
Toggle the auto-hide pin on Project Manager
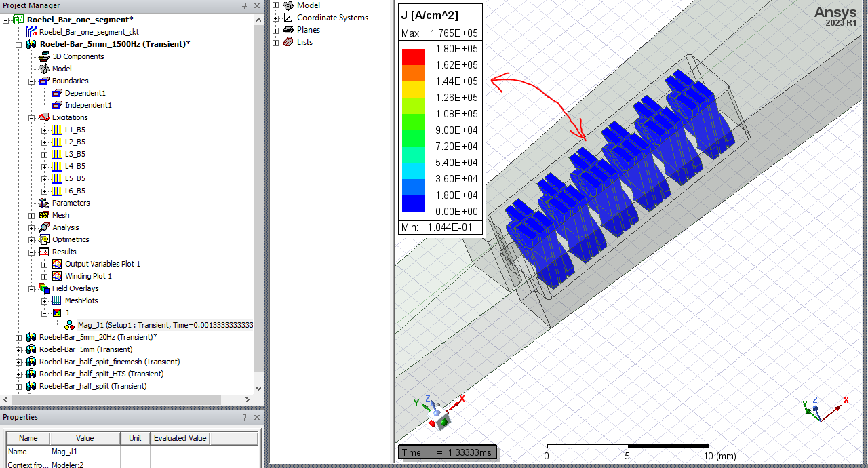pos(243,5)
